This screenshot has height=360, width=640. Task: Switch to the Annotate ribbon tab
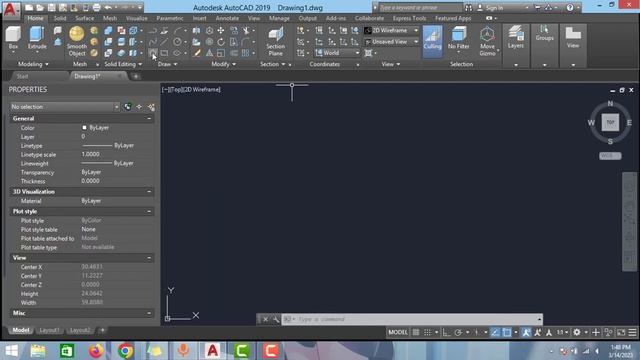(x=227, y=18)
